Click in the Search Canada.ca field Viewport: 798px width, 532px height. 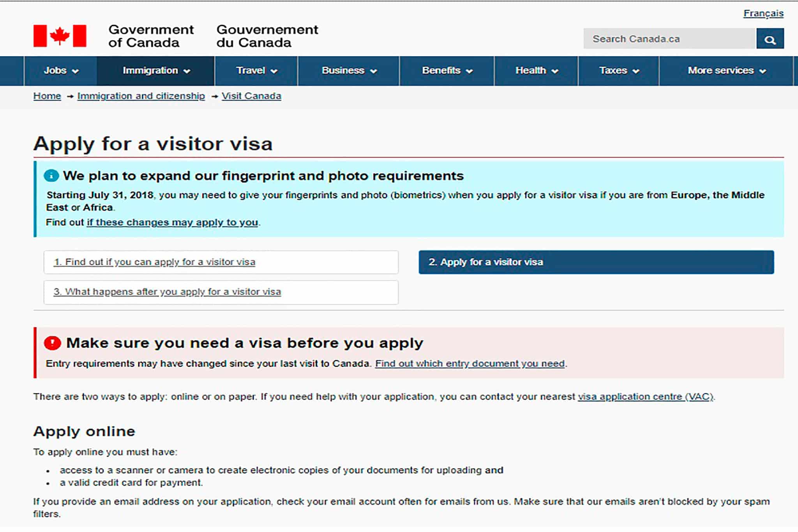coord(669,39)
